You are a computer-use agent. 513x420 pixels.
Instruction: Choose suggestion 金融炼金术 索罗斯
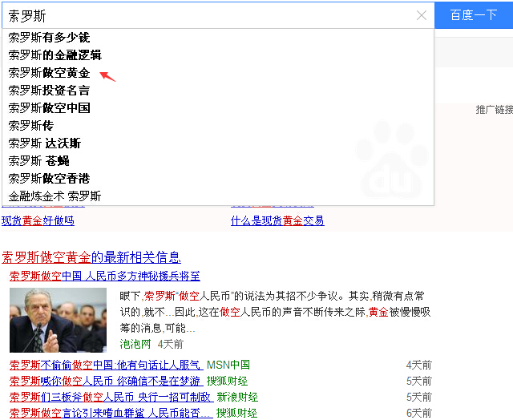[x=218, y=196]
